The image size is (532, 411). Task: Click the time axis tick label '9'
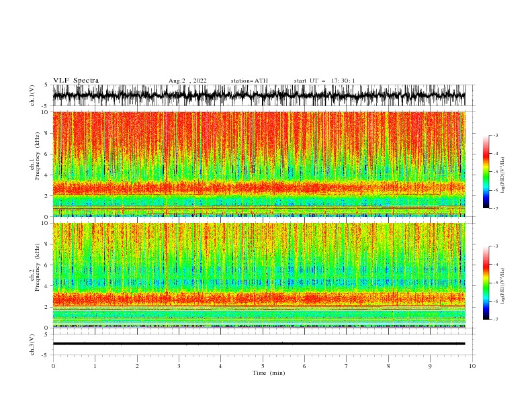tap(430, 366)
